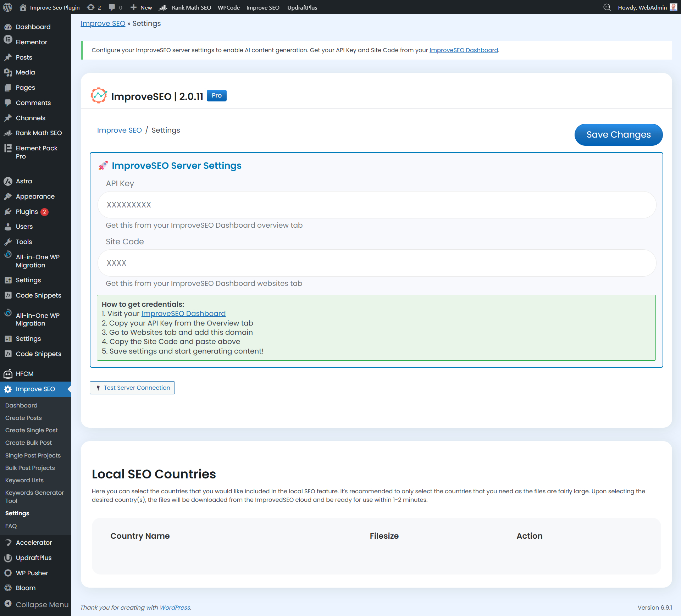This screenshot has width=681, height=616.
Task: Click the HFCM icon in the sidebar
Action: (8, 374)
